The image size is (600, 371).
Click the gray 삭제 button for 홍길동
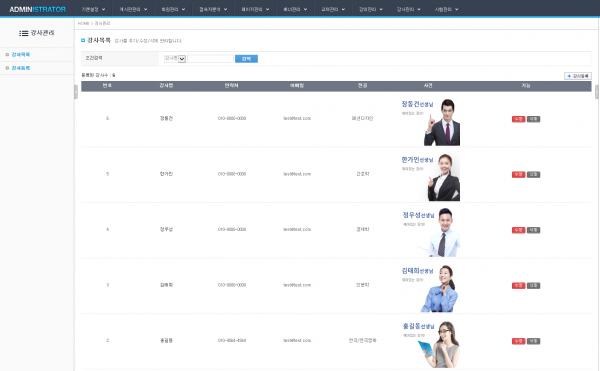pyautogui.click(x=533, y=341)
